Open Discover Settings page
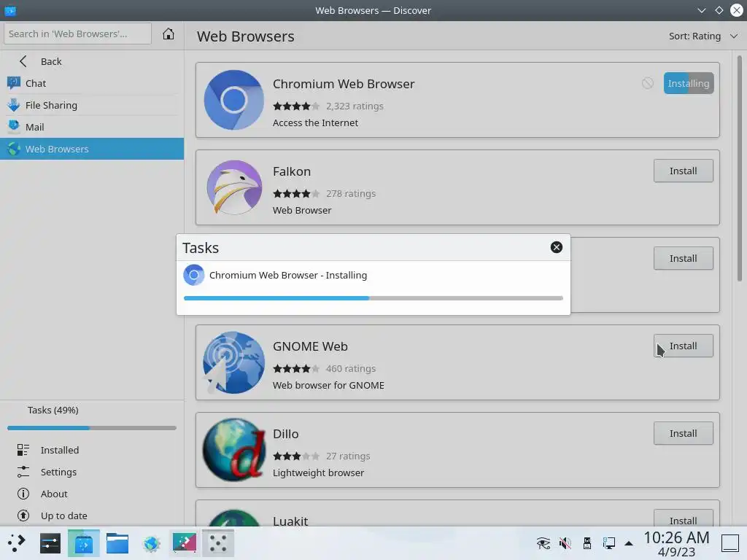Viewport: 747px width, 560px height. pyautogui.click(x=92, y=472)
